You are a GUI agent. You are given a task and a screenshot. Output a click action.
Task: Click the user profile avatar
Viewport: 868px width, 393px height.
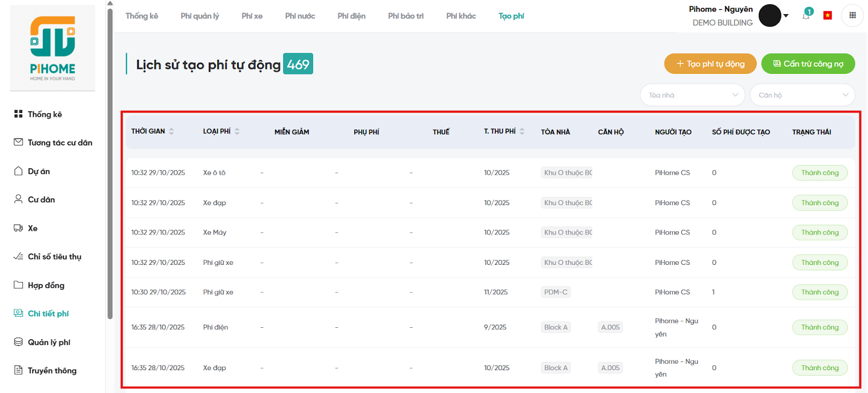tap(769, 15)
